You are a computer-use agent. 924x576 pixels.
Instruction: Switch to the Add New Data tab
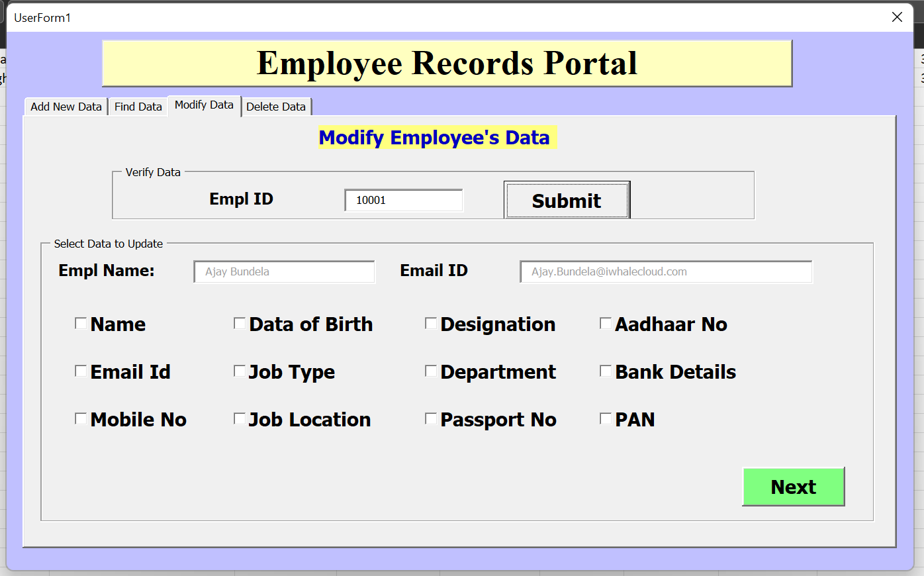tap(65, 106)
